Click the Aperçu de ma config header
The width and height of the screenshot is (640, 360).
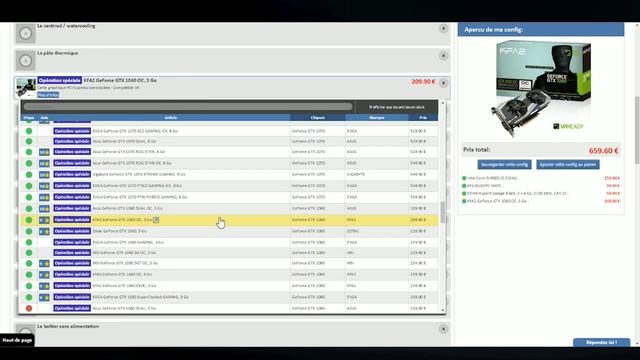tap(540, 29)
